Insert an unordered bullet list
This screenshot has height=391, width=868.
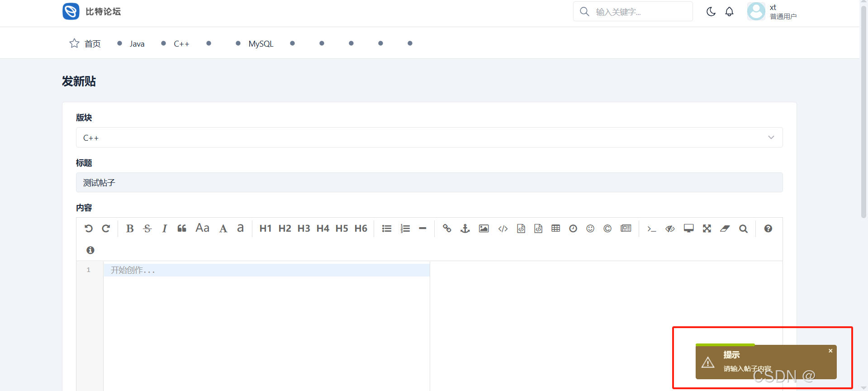pyautogui.click(x=387, y=229)
